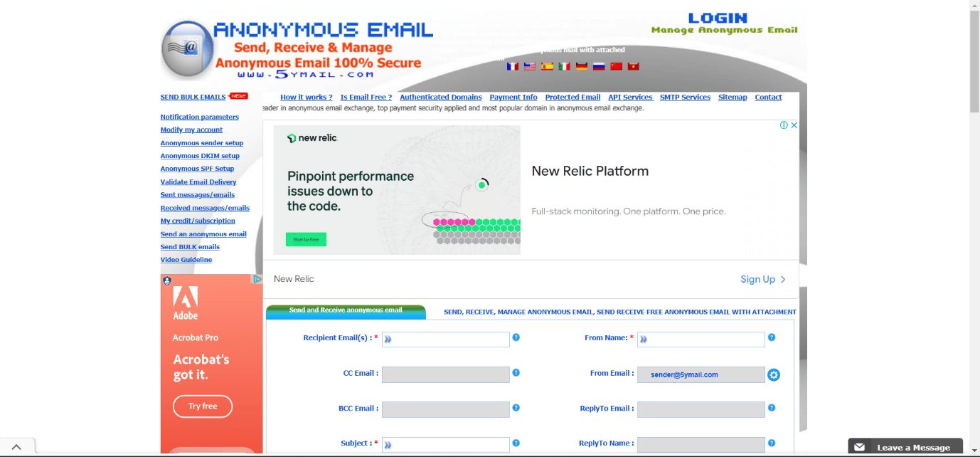This screenshot has height=457, width=980.
Task: Open API Services menu item
Action: tap(630, 98)
